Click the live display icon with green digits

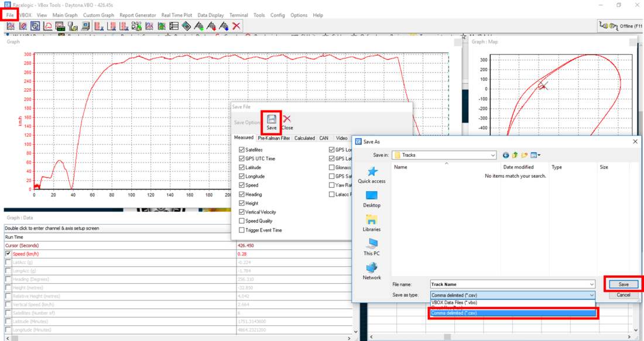pos(60,26)
